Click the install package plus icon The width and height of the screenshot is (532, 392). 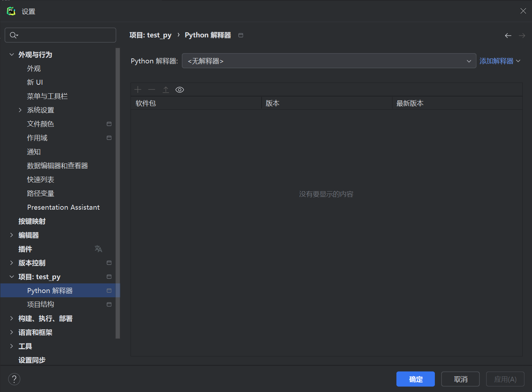coord(138,89)
